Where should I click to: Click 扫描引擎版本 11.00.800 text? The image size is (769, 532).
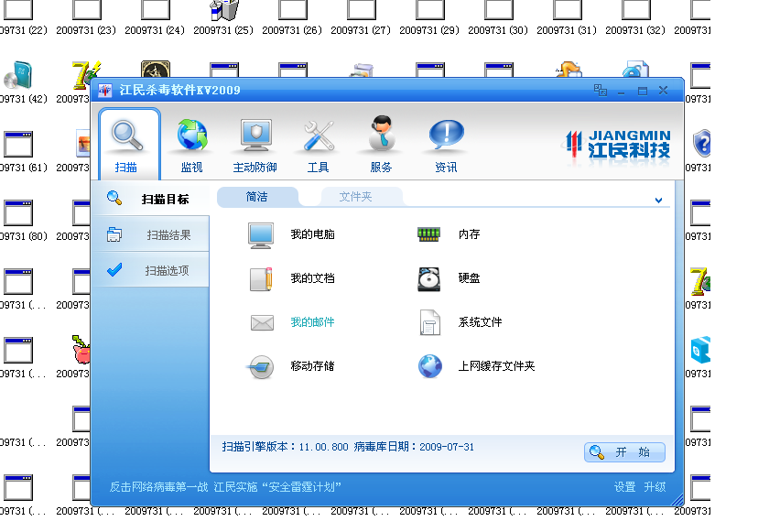285,447
